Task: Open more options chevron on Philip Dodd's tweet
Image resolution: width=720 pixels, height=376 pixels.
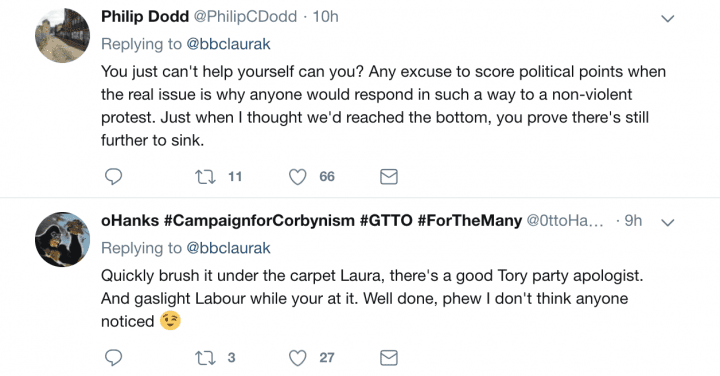Action: (x=667, y=18)
